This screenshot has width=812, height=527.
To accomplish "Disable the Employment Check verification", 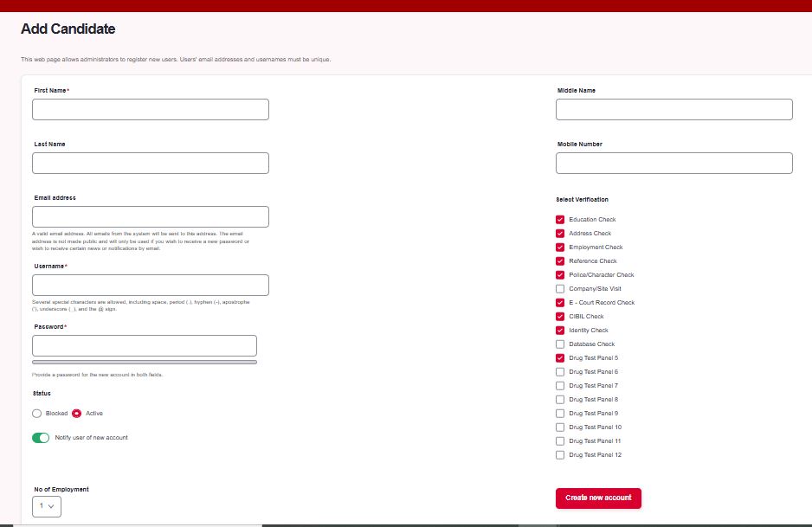I will pyautogui.click(x=560, y=247).
